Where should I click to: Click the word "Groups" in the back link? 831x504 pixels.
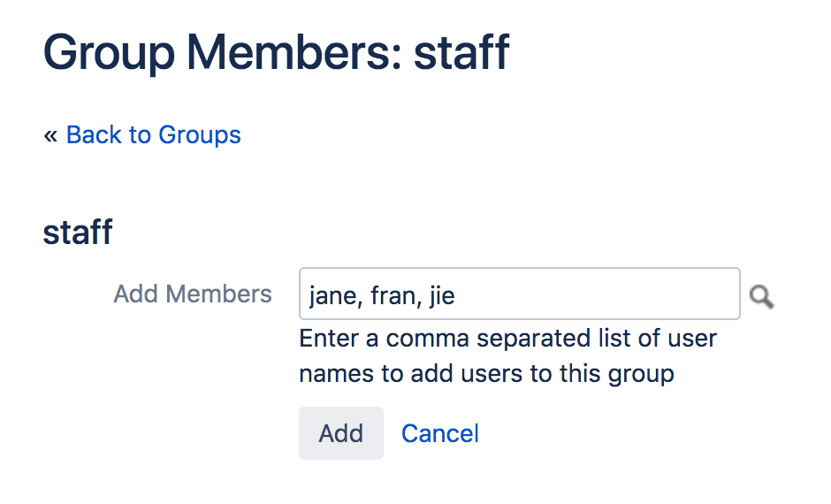pos(199,134)
